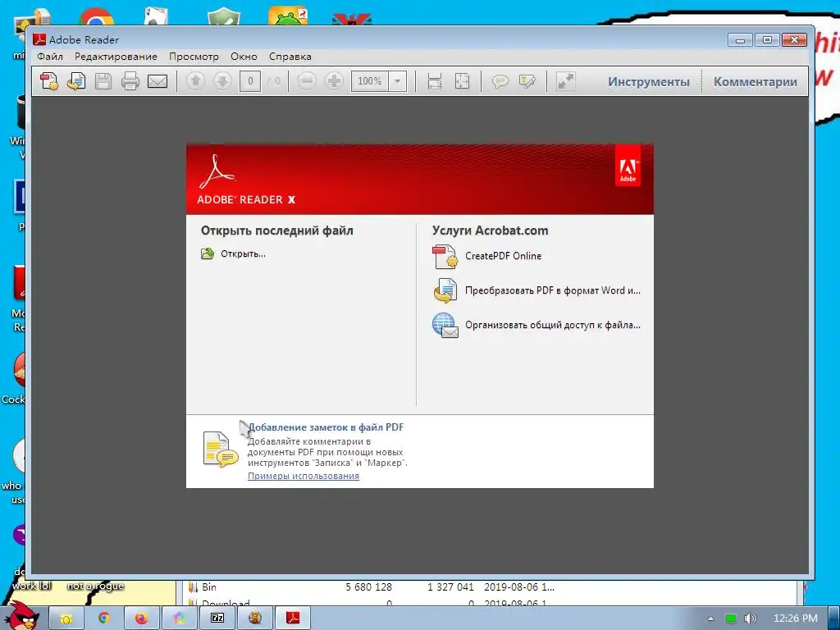The image size is (840, 630).
Task: Click the fit width scrolling icon
Action: (435, 81)
